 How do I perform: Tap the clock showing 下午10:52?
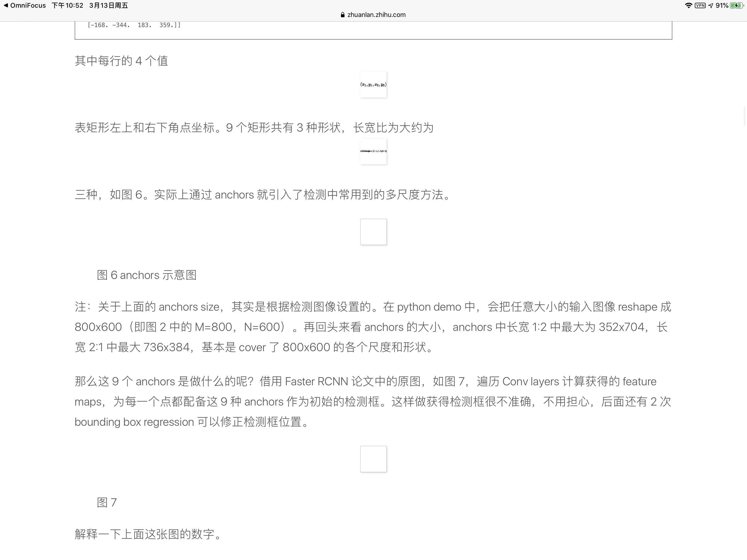[67, 5]
